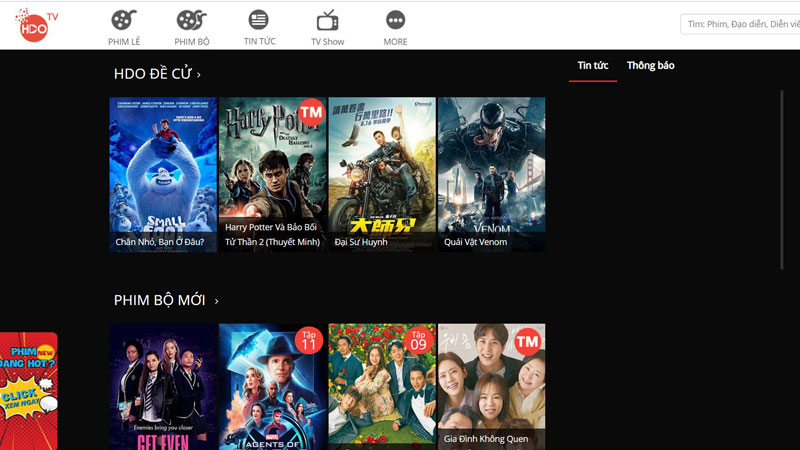Click the HDO TV logo
The image size is (800, 450).
(36, 24)
